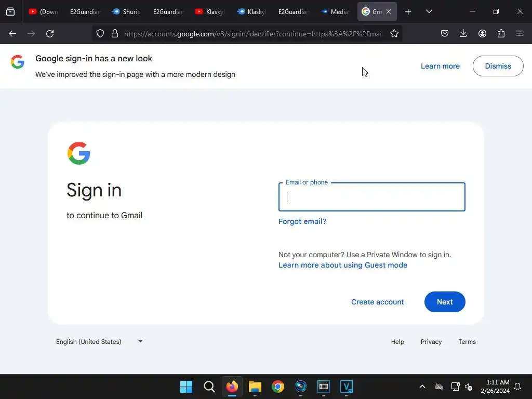Open Extensions puzzle icon
This screenshot has height=399, width=532.
click(x=501, y=34)
